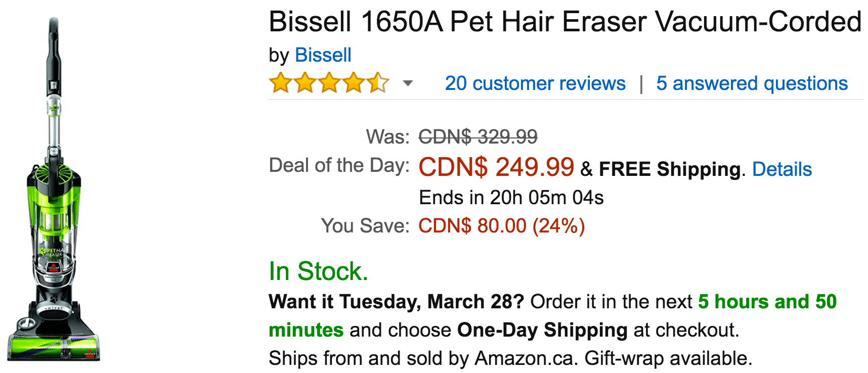Click the CDN$ 249.99 deal price
Screen dimensions: 868x373
496,167
